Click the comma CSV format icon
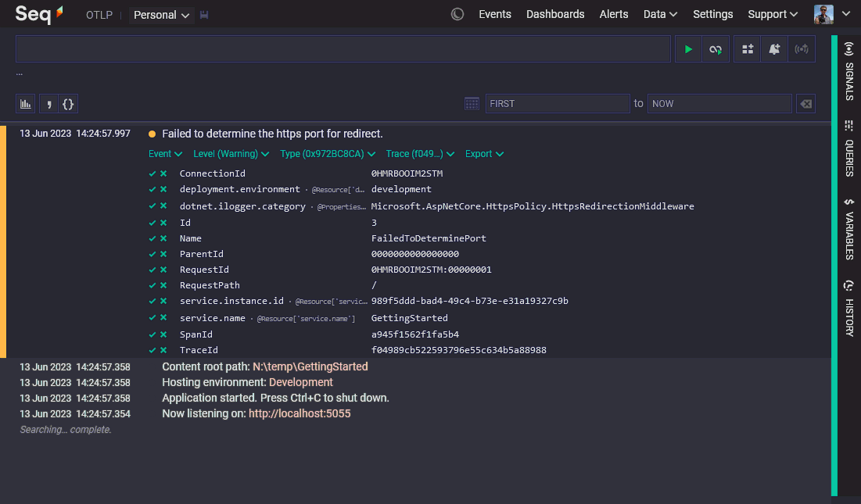This screenshot has width=861, height=504. point(48,104)
